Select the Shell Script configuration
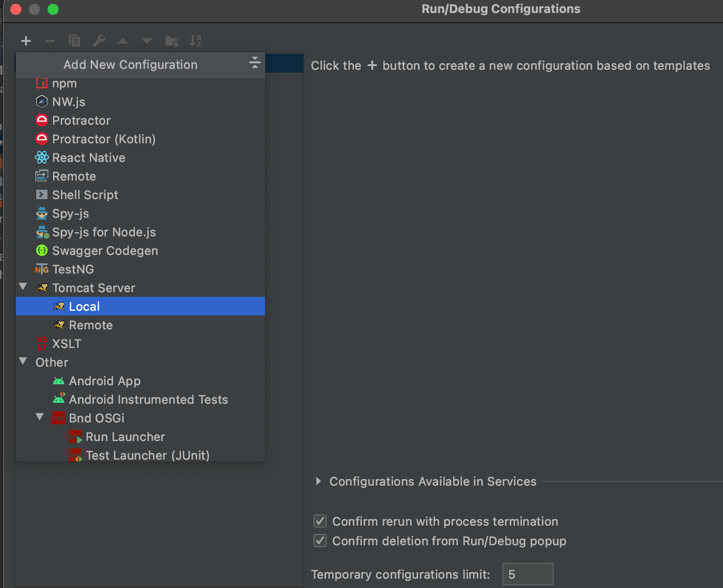 coord(141,194)
